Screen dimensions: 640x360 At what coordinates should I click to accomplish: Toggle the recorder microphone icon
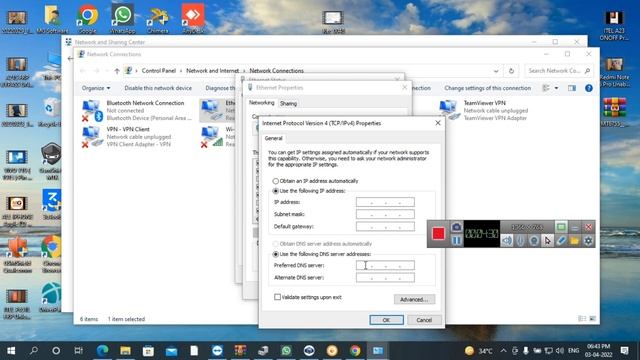tap(520, 241)
